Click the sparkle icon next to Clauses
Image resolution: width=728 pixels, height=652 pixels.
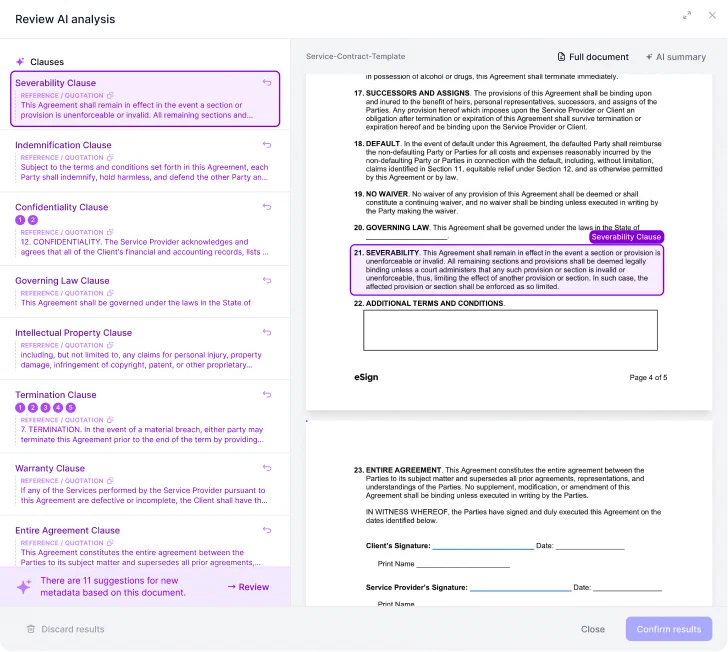point(20,62)
